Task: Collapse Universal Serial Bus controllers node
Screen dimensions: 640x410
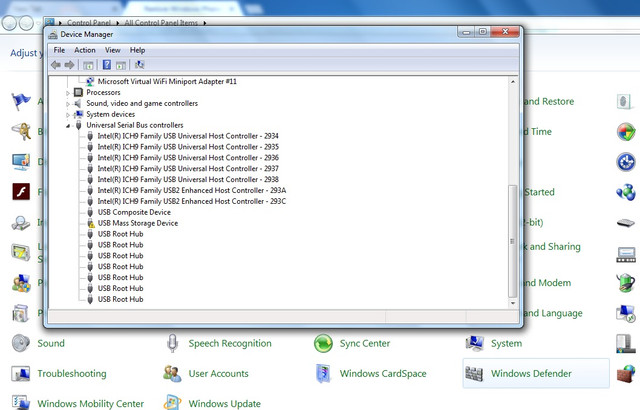Action: 68,126
